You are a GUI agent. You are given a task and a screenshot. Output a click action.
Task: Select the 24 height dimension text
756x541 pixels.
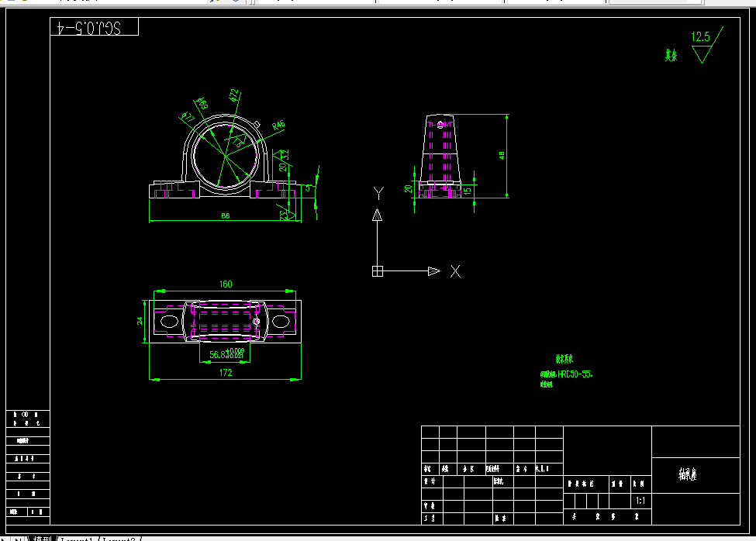[140, 321]
